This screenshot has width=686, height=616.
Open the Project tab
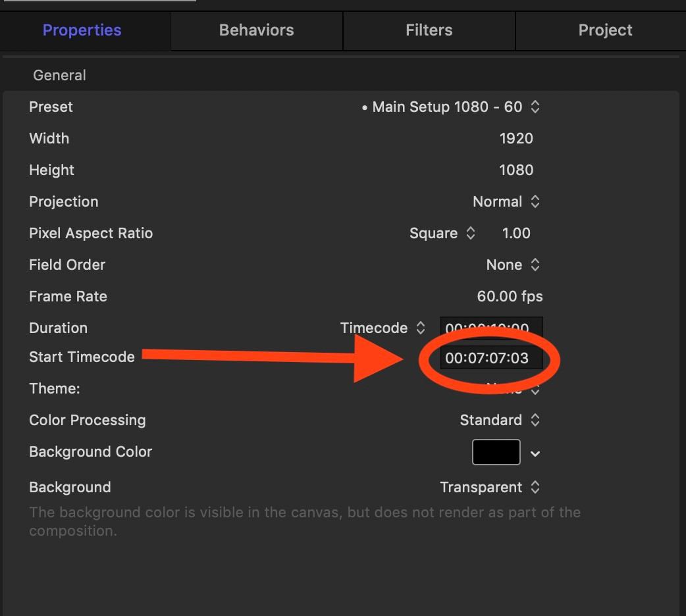pyautogui.click(x=604, y=30)
